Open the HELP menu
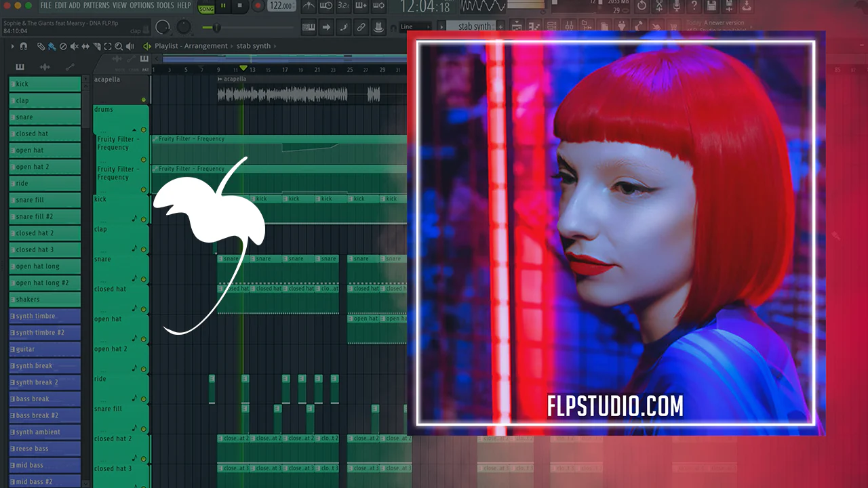 tap(184, 5)
